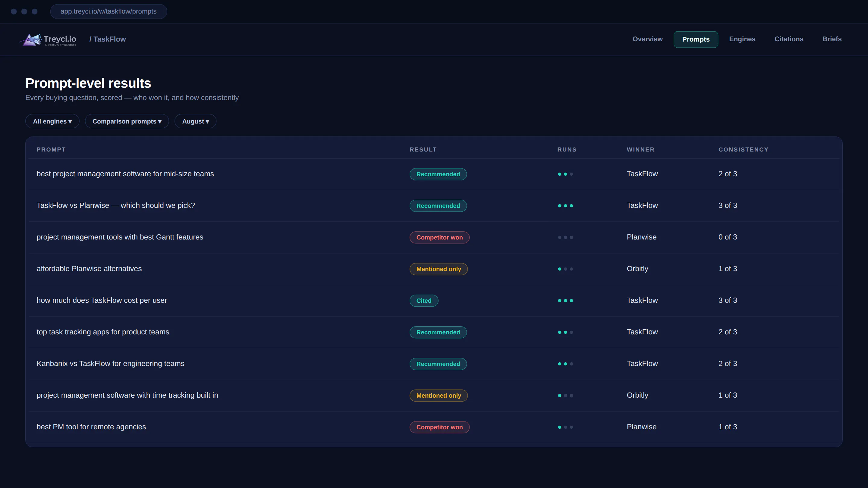Image resolution: width=868 pixels, height=488 pixels.
Task: Open prompt about best Gantt features
Action: tap(120, 237)
